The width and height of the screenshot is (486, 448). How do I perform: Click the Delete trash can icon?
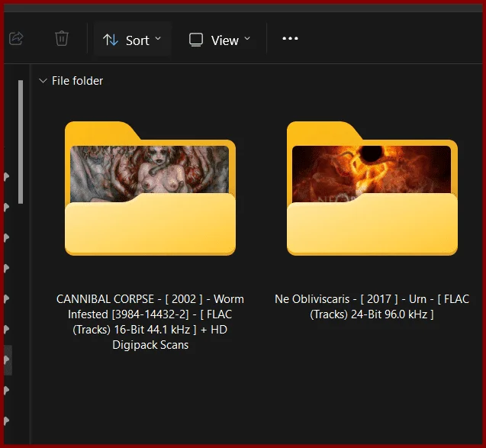pyautogui.click(x=61, y=38)
